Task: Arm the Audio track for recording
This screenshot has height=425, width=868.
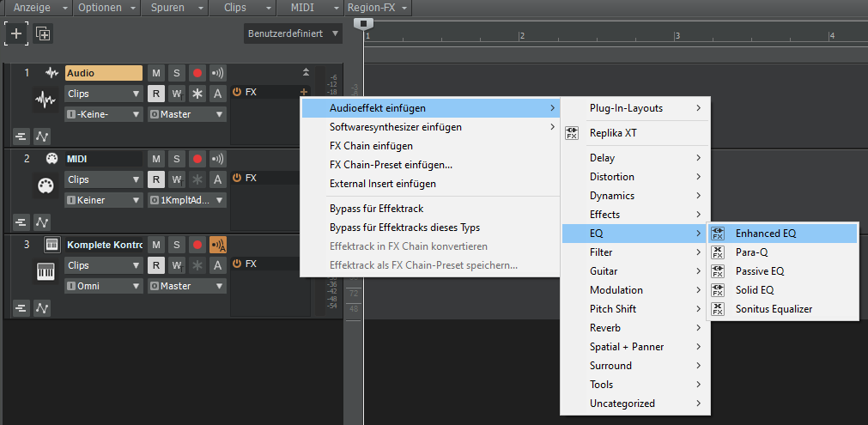Action: 197,73
